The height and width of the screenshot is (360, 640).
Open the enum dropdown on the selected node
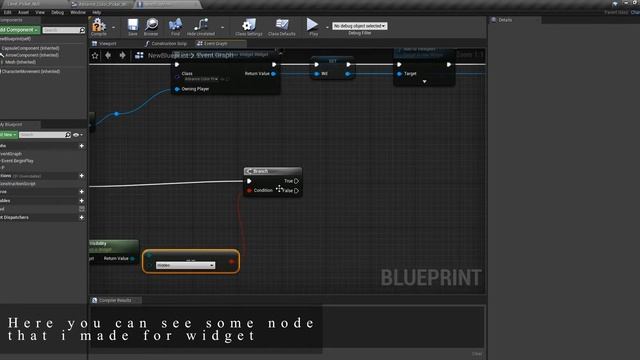point(185,265)
